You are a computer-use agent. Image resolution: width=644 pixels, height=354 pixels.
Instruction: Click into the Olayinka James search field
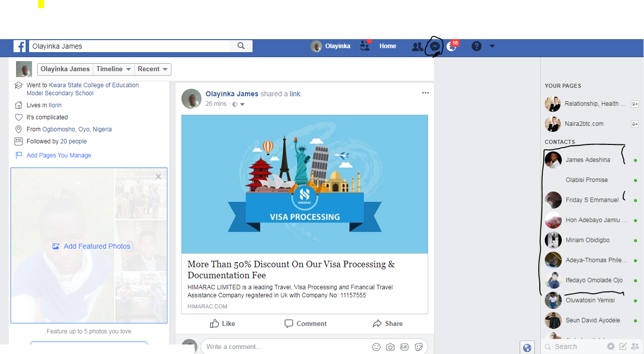(129, 46)
